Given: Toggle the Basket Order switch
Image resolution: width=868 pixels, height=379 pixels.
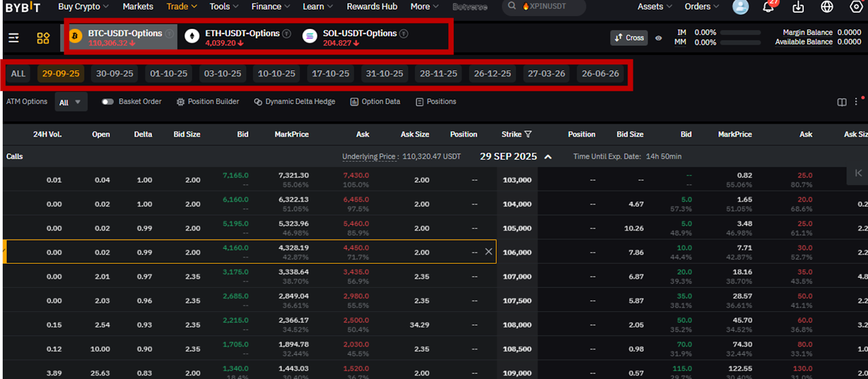Looking at the screenshot, I should 107,102.
